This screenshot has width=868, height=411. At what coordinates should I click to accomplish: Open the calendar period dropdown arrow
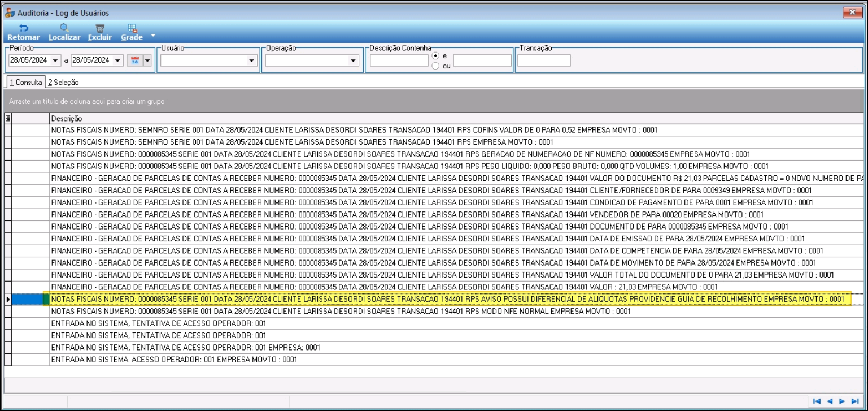[x=147, y=60]
